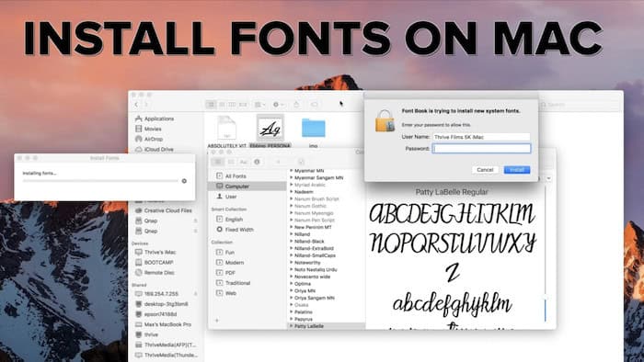The width and height of the screenshot is (644, 362).
Task: Click the Cancel button in dialog
Action: click(x=485, y=170)
